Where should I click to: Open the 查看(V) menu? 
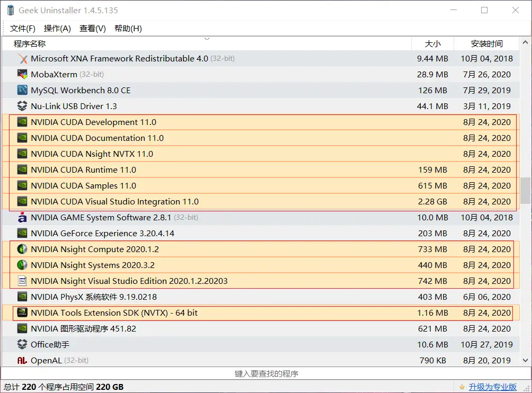click(92, 28)
